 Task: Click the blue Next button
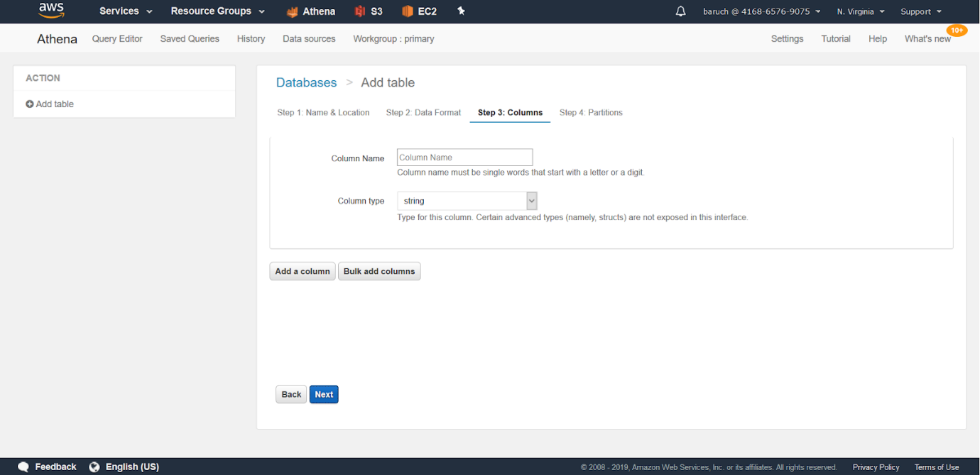coord(324,394)
